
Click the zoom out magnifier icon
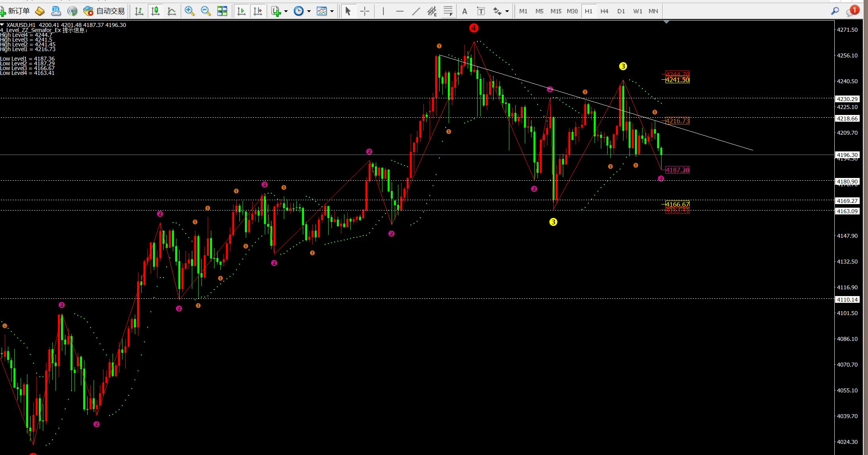(206, 11)
